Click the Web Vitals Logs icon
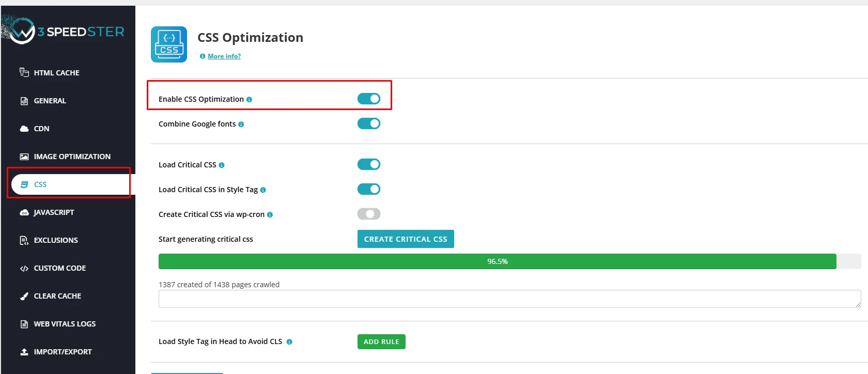 tap(24, 324)
